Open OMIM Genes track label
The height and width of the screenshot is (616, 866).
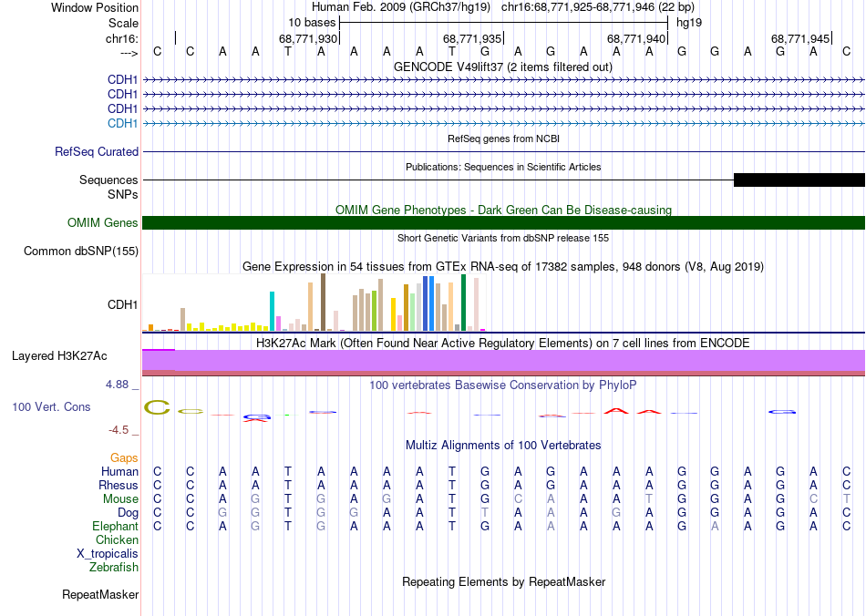click(102, 223)
